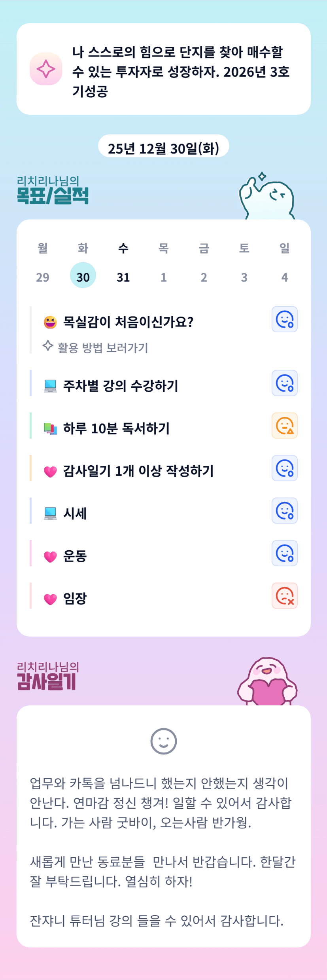Switch to Wednesday the 31st
327x980 pixels.
[x=123, y=277]
